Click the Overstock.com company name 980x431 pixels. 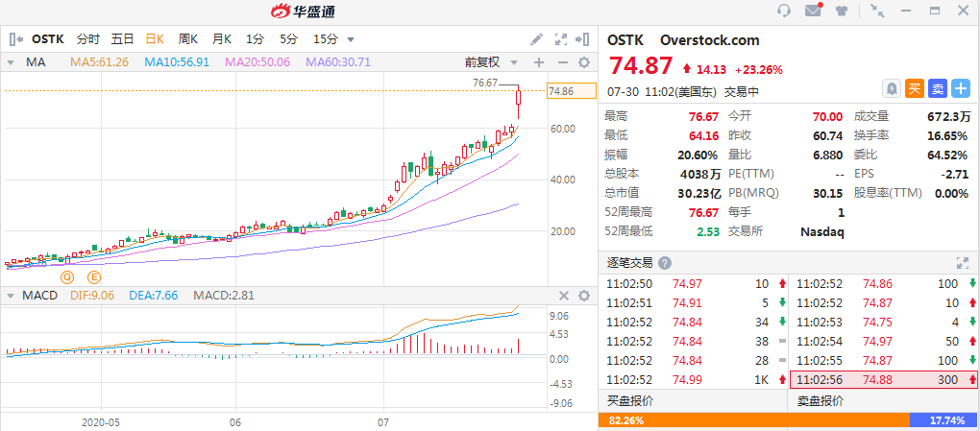pos(710,40)
